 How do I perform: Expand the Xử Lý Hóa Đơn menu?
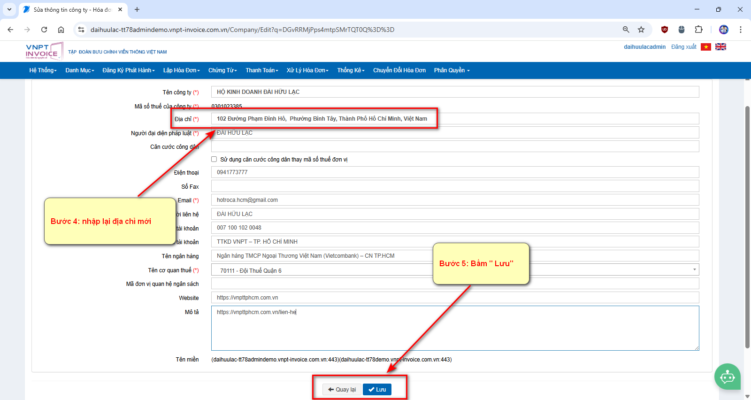point(307,70)
